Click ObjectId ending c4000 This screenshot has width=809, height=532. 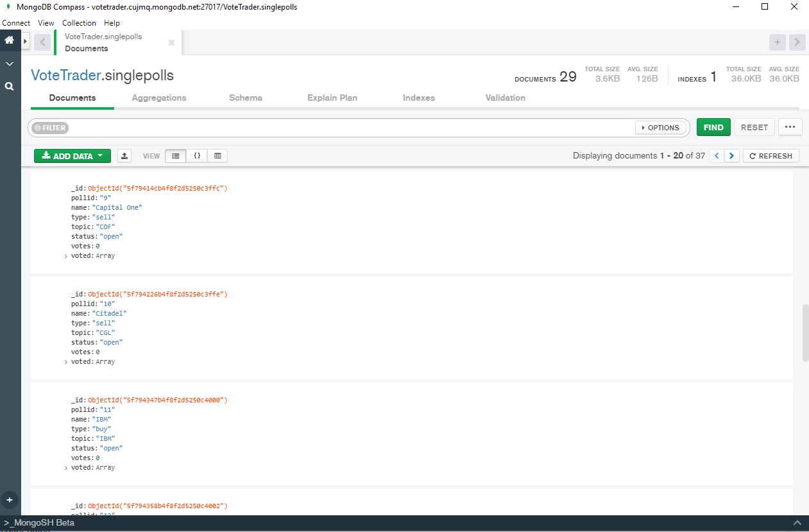[x=158, y=400]
